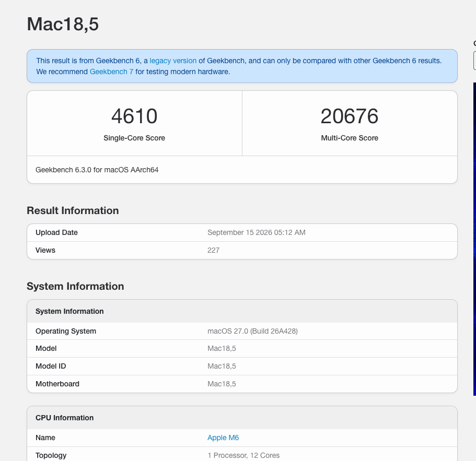Screen dimensions: 476x461
Task: Click the System Information table header
Action: point(69,311)
